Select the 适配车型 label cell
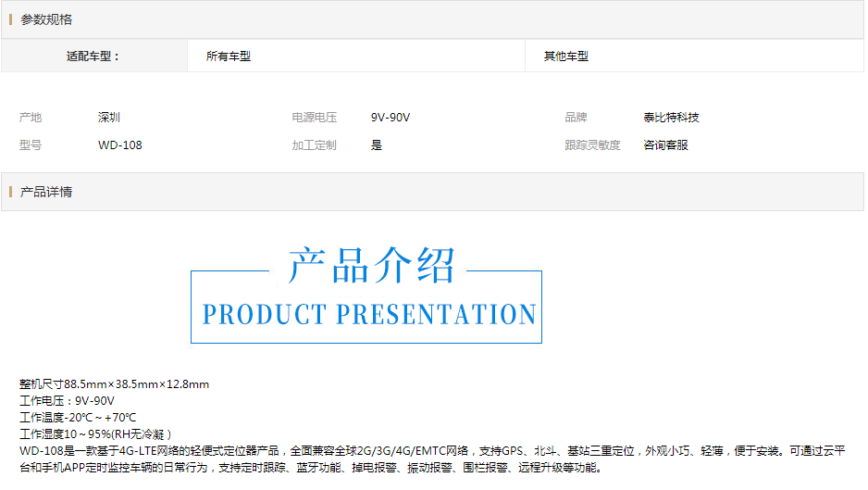868x490 pixels. point(94,56)
